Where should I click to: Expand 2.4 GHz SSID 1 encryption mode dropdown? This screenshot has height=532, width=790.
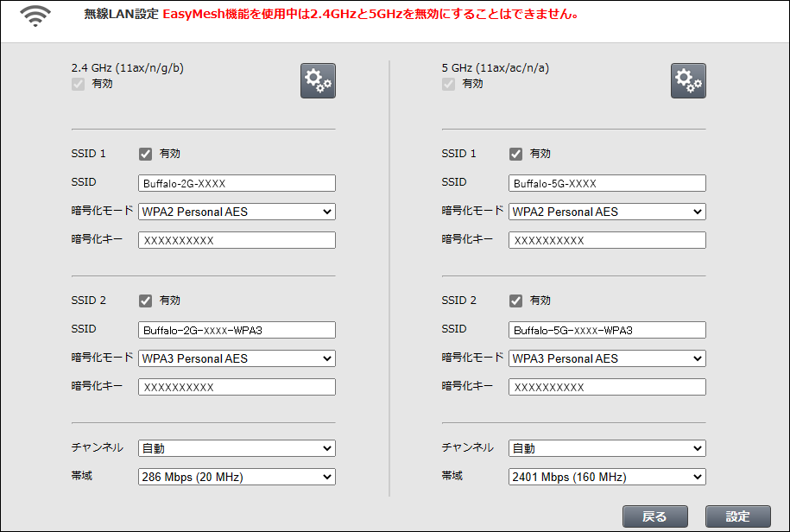point(237,212)
